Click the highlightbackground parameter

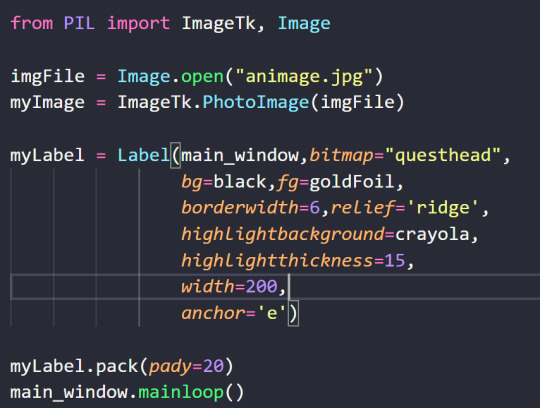point(283,235)
